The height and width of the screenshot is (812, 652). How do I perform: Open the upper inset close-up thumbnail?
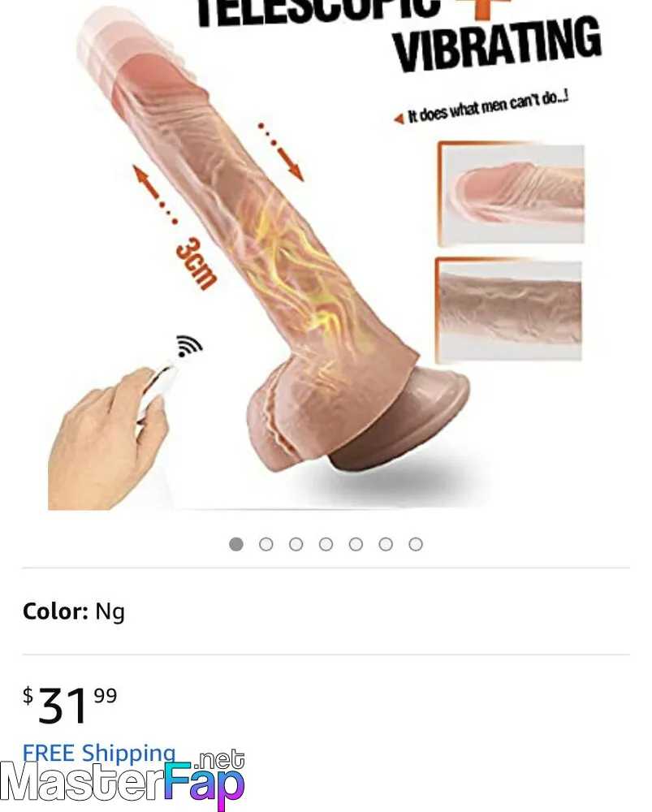pyautogui.click(x=512, y=194)
